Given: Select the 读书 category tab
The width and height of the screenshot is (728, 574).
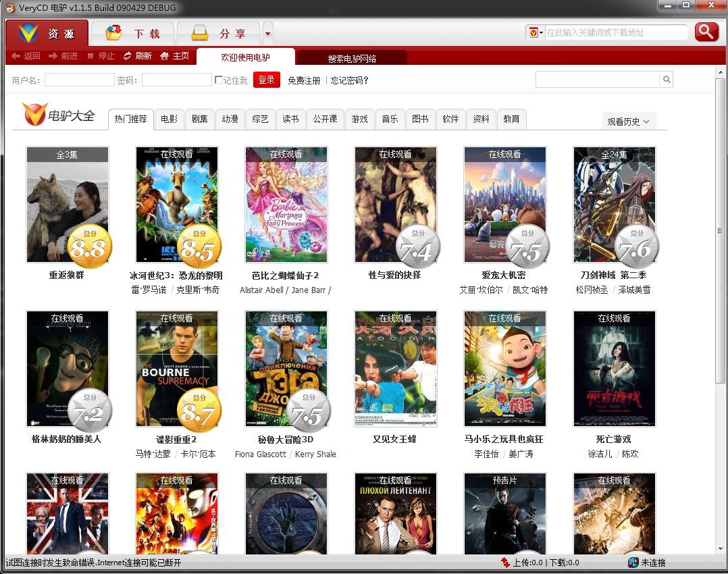Looking at the screenshot, I should [x=290, y=119].
